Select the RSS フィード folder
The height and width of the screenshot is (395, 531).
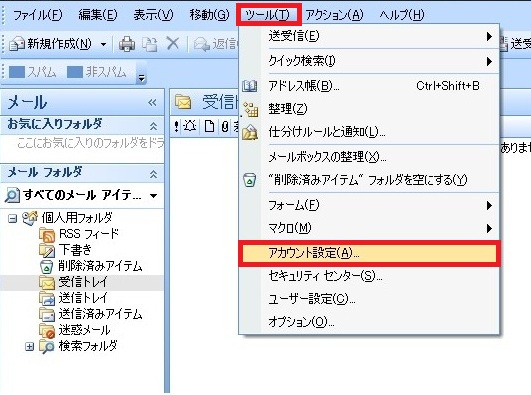(89, 234)
